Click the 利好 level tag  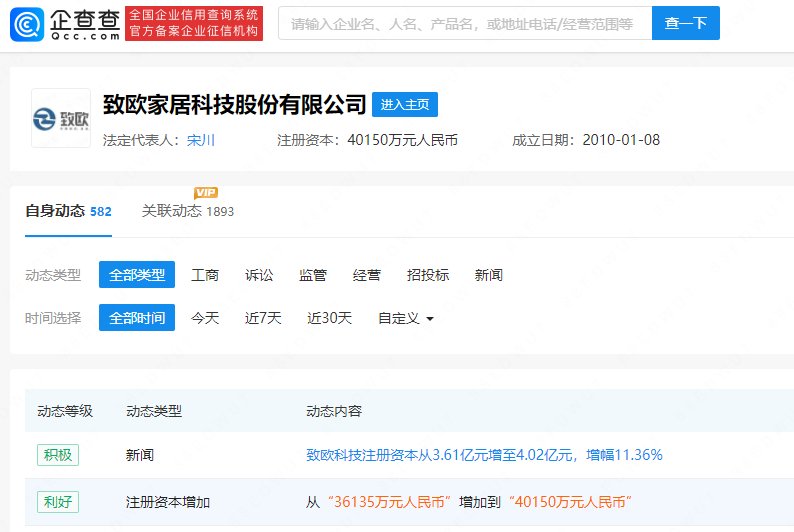point(58,502)
